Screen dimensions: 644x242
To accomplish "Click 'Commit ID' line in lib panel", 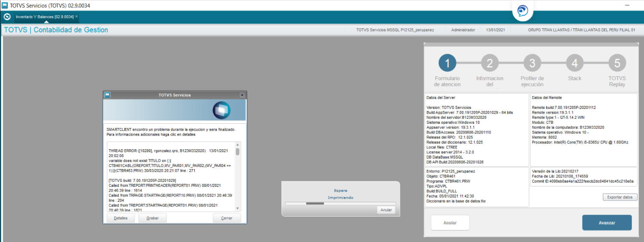I will tap(583, 181).
